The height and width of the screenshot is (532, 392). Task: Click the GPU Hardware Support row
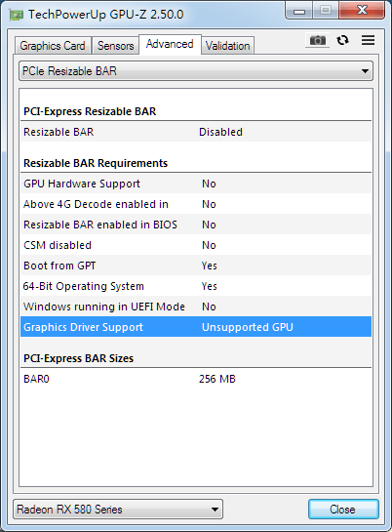coord(196,184)
